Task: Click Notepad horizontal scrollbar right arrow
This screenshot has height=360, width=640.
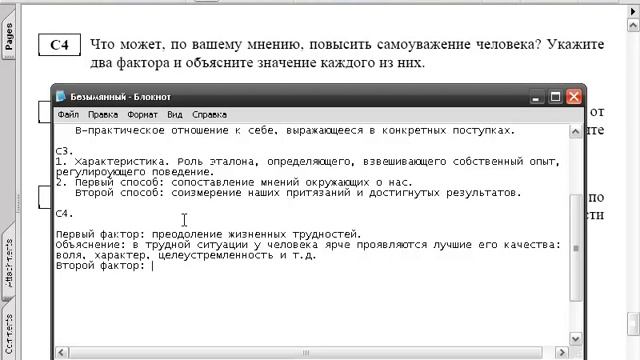Action: click(561, 353)
